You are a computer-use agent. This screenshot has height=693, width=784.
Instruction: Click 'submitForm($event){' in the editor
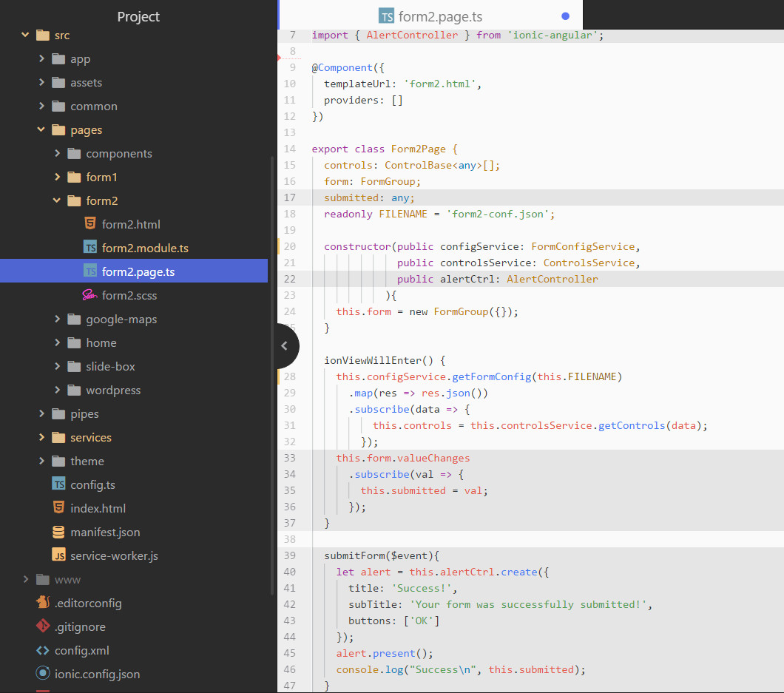[382, 555]
